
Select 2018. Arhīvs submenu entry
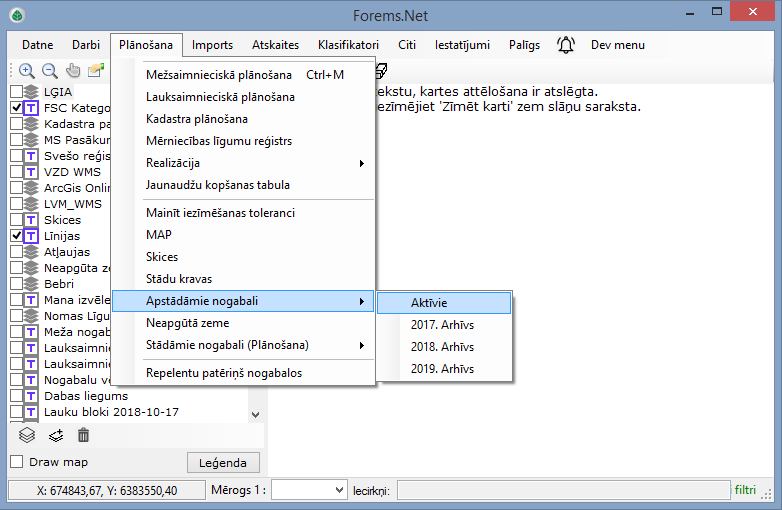(x=444, y=346)
